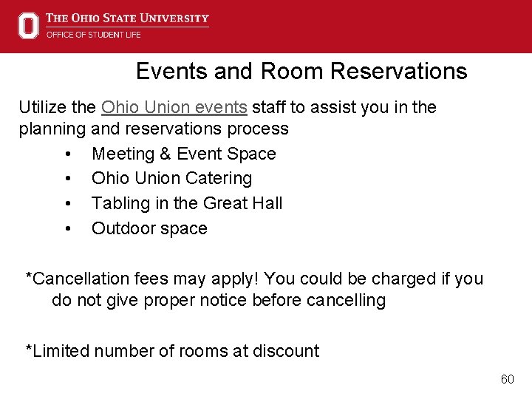Click slide page number 60
The image size is (532, 399).
508,379
